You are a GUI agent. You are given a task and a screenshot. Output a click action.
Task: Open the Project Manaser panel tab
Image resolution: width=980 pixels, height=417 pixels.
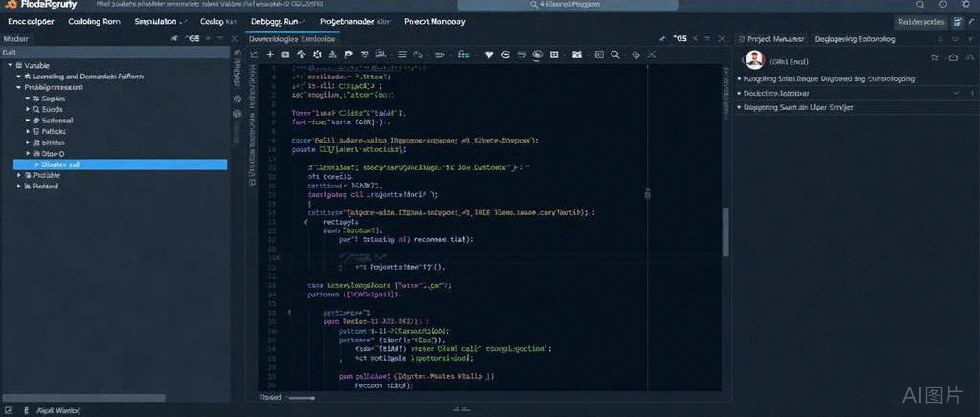[x=773, y=39]
